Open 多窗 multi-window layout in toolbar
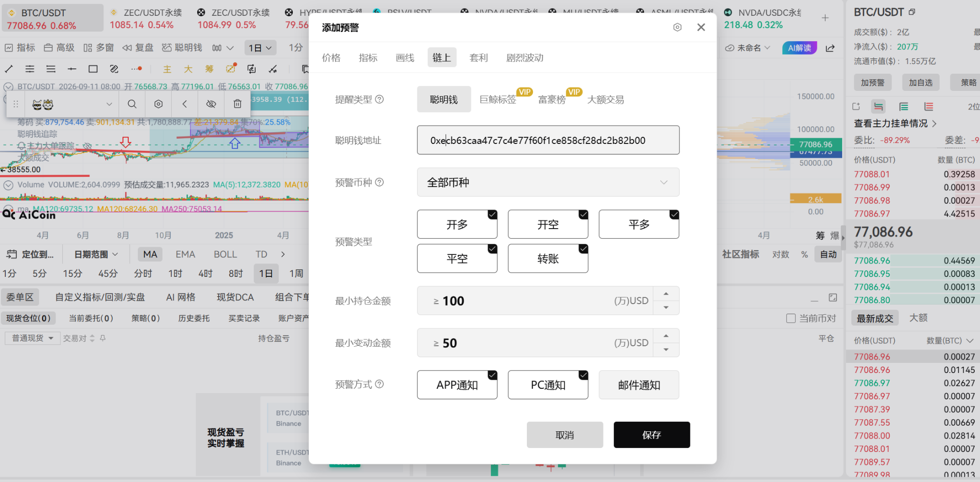 99,48
